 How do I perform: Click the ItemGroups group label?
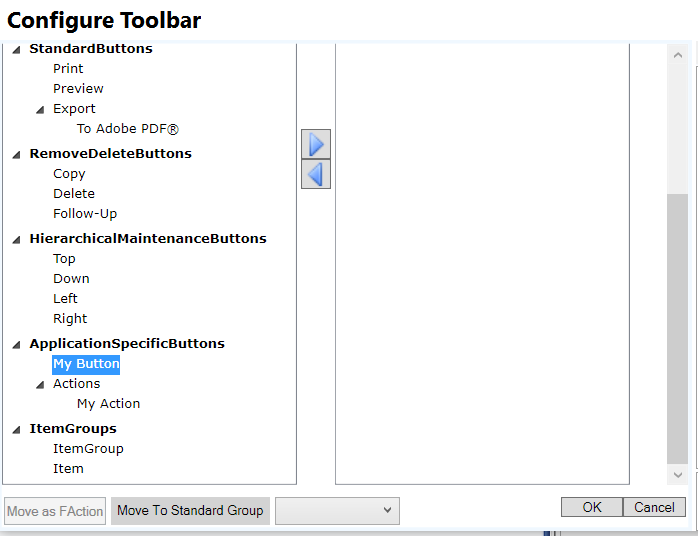(73, 429)
